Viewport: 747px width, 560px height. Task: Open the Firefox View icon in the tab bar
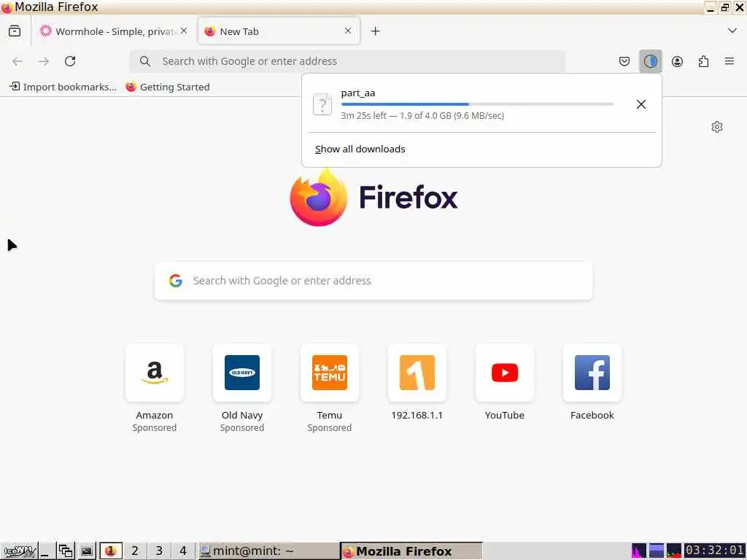[x=15, y=31]
